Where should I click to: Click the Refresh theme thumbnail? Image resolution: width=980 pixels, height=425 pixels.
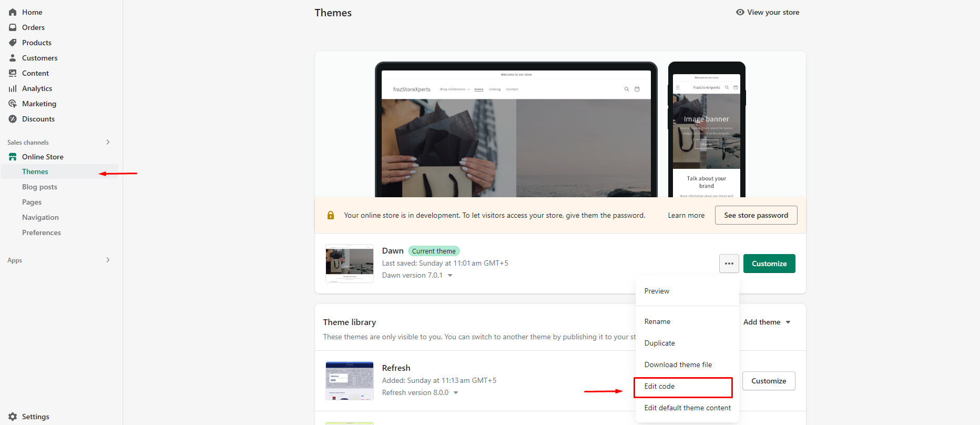point(350,381)
